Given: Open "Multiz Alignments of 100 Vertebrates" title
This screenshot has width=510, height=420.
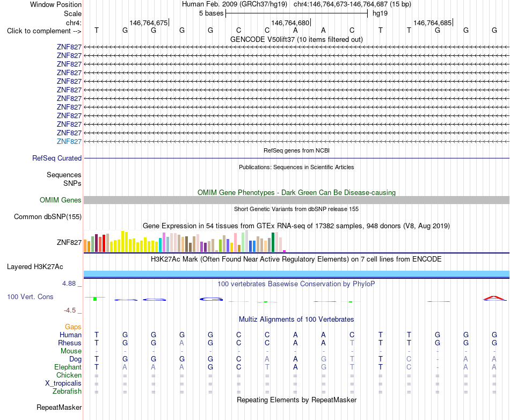Looking at the screenshot, I should tap(296, 320).
